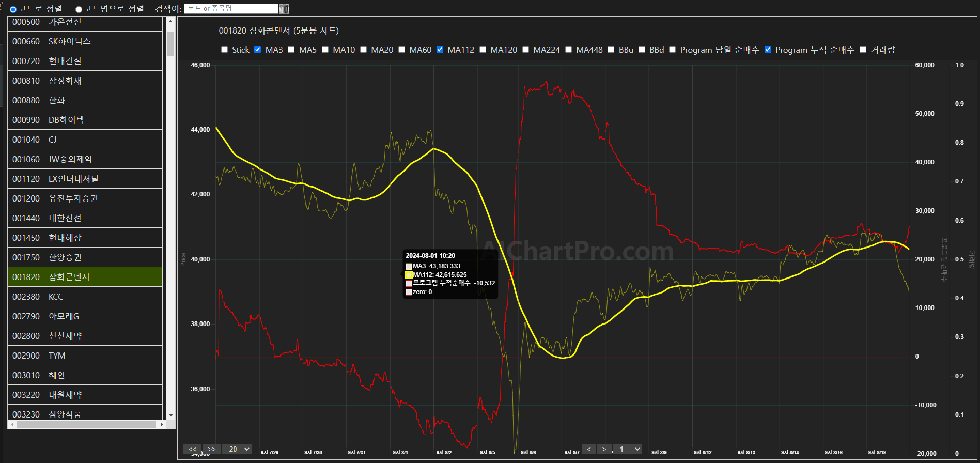Check the MA448 option
This screenshot has height=463, width=980.
[569, 50]
